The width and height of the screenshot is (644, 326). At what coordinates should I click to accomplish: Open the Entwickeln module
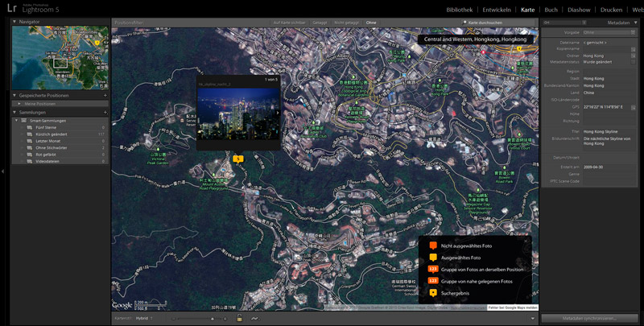coord(498,10)
